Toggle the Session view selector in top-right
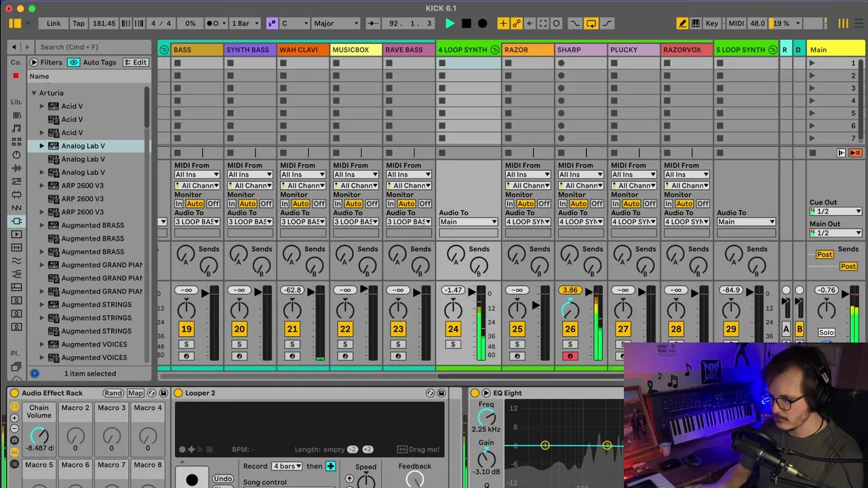This screenshot has width=868, height=488. (843, 23)
